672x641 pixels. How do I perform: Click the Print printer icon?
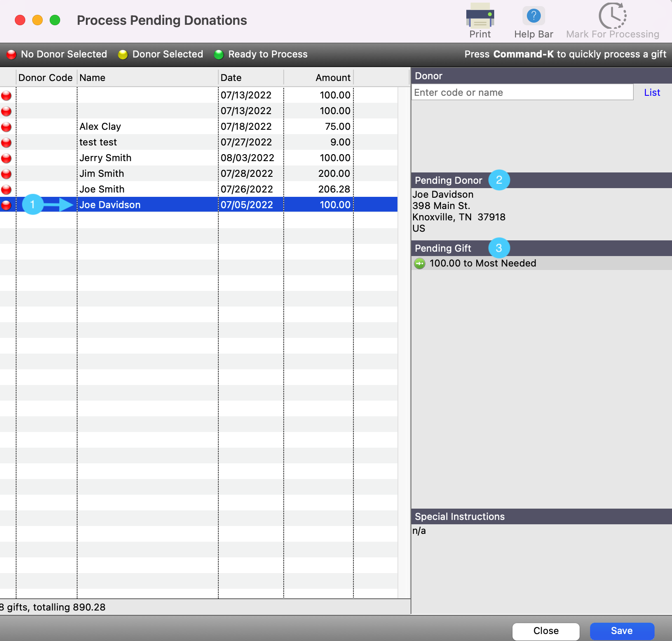pos(480,17)
